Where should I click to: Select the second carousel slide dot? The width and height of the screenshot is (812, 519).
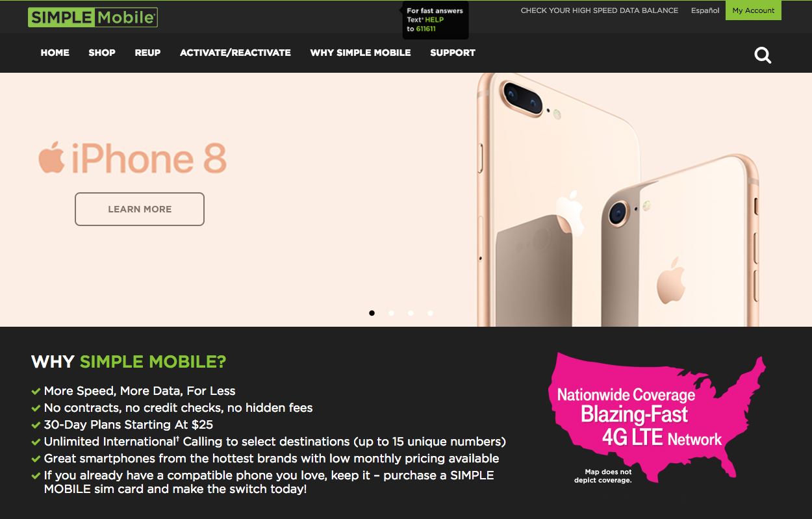click(391, 313)
